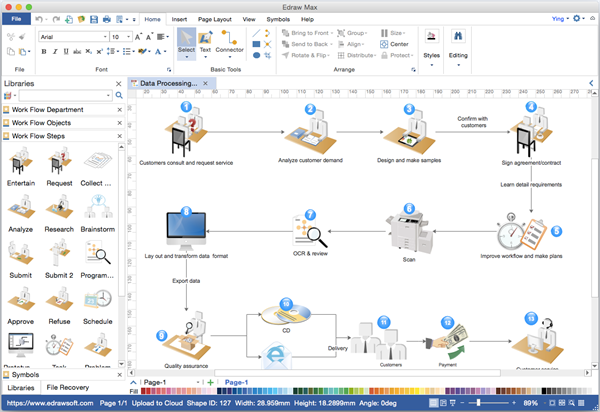Click the Center arrange icon
Screen dimensions: 600x412
[384, 44]
